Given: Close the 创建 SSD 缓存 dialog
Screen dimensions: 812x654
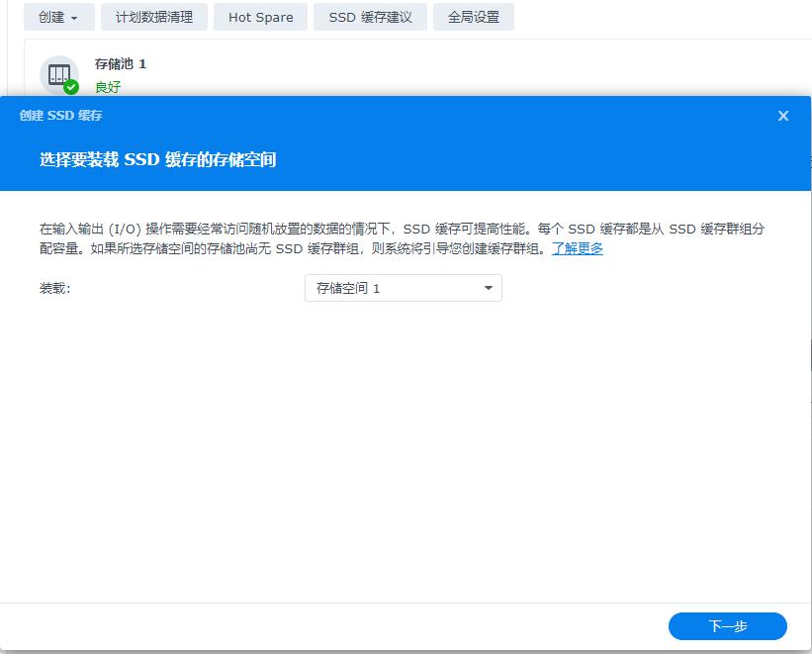Looking at the screenshot, I should pos(783,116).
